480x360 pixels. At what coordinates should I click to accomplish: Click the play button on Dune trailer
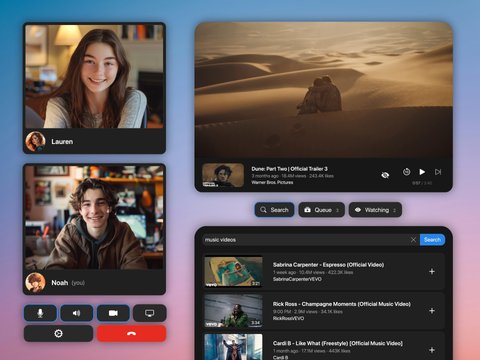[422, 172]
